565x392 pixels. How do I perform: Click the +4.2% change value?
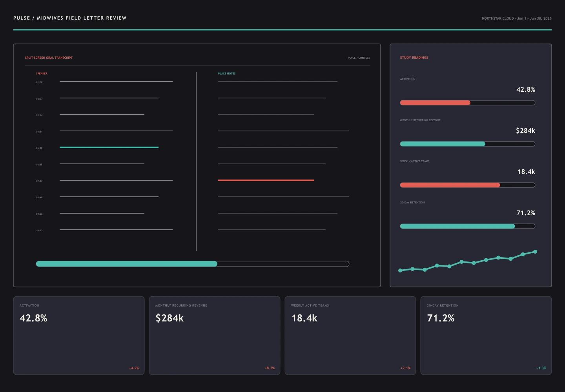tap(134, 368)
